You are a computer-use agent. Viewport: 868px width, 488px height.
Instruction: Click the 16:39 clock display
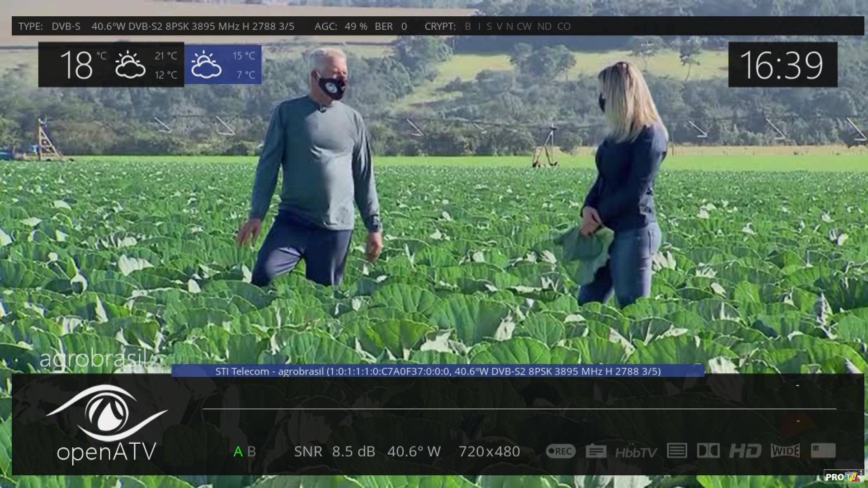(x=782, y=65)
